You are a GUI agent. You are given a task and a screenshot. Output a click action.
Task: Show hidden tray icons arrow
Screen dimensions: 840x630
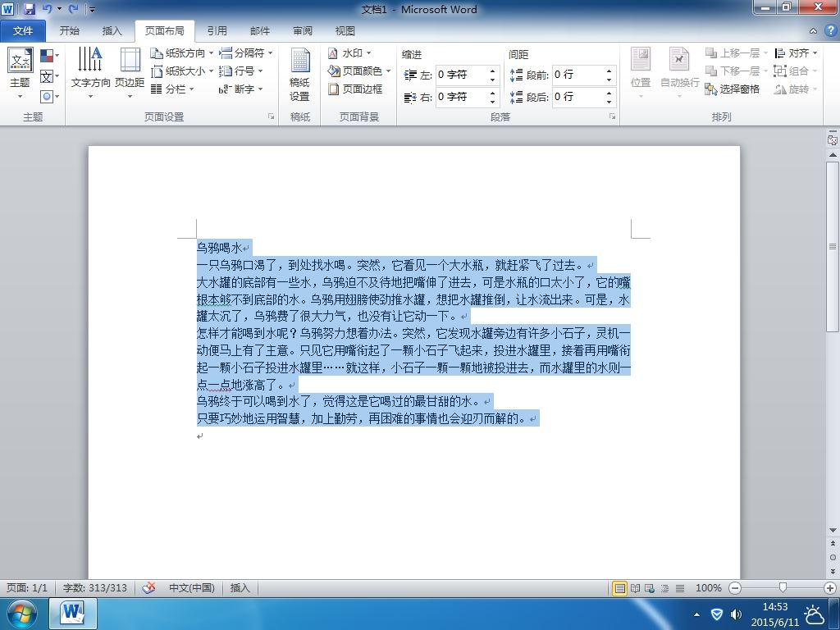point(696,614)
